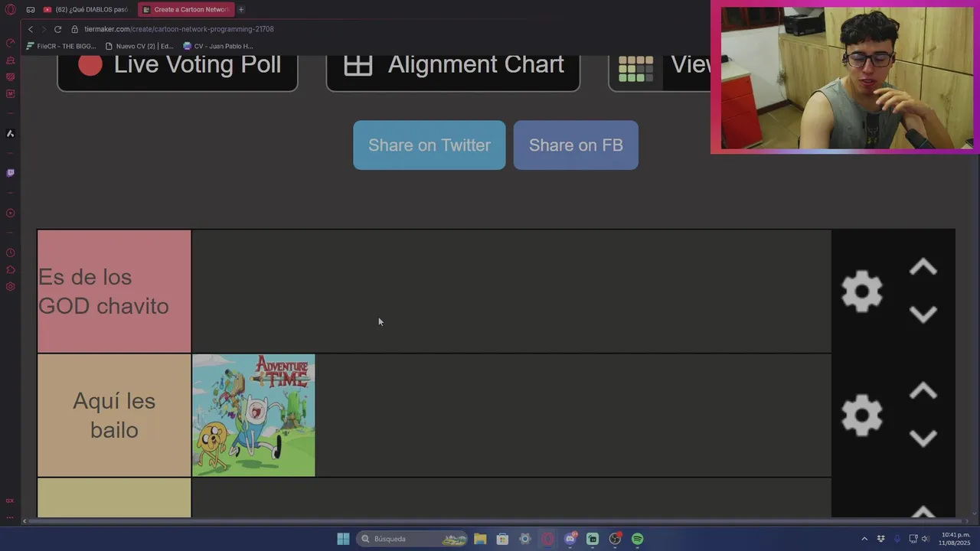The image size is (980, 551).
Task: Move 'Aquí les bailo' tier up
Action: pyautogui.click(x=923, y=391)
